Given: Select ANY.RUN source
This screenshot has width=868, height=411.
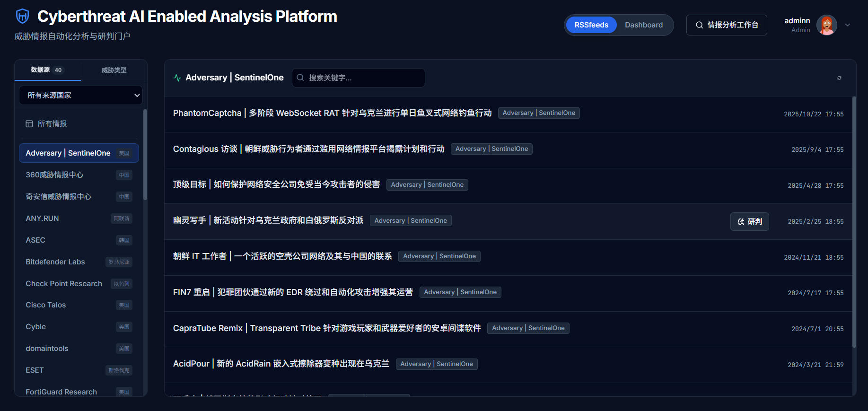Looking at the screenshot, I should (79, 219).
